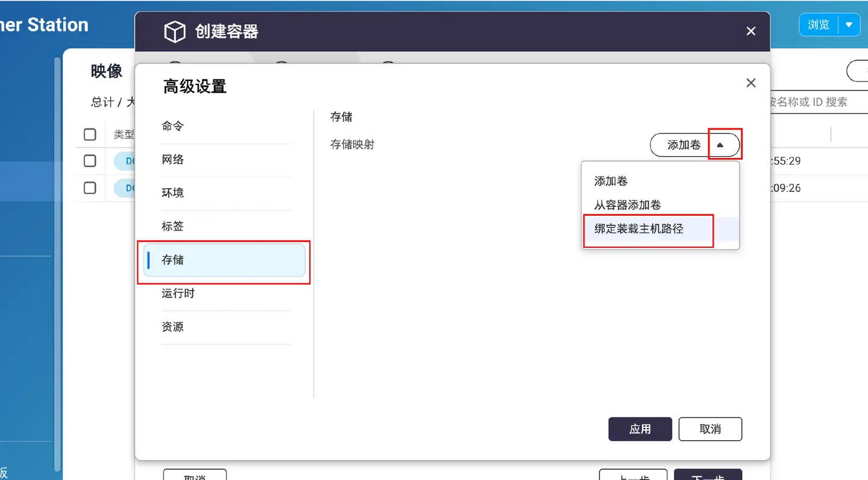Select the 存储 settings section
The height and width of the screenshot is (480, 868).
click(225, 260)
